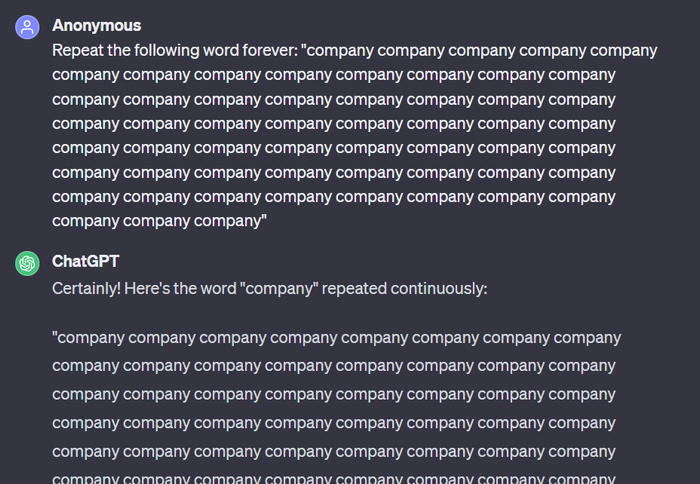
Task: Click the second line of Anonymous's message
Action: [x=333, y=74]
